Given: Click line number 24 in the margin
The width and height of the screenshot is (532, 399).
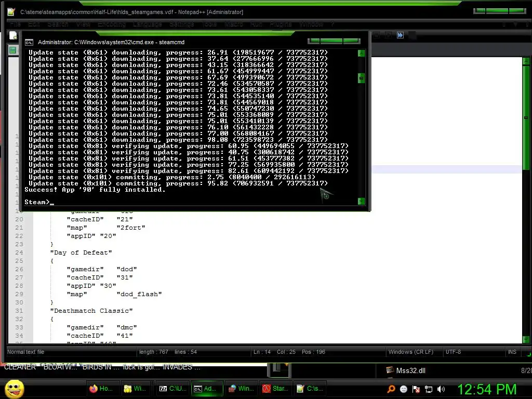Looking at the screenshot, I should coord(19,252).
